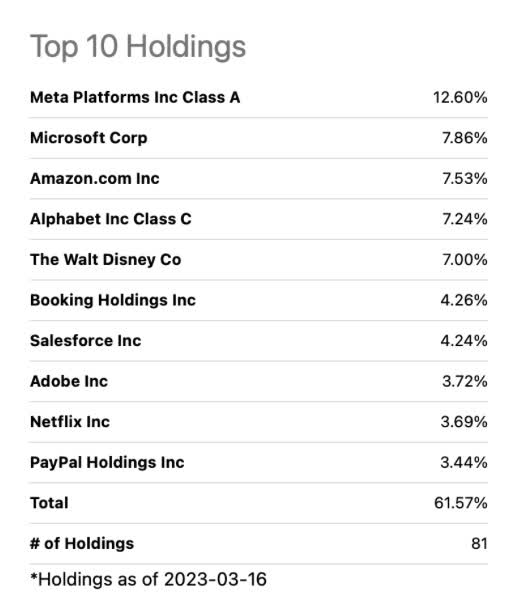
Task: Select the 61.57% total value
Action: coord(461,503)
